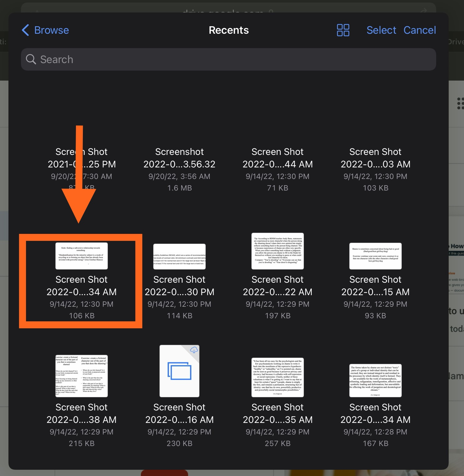
Task: Tap the Select button
Action: (x=381, y=30)
